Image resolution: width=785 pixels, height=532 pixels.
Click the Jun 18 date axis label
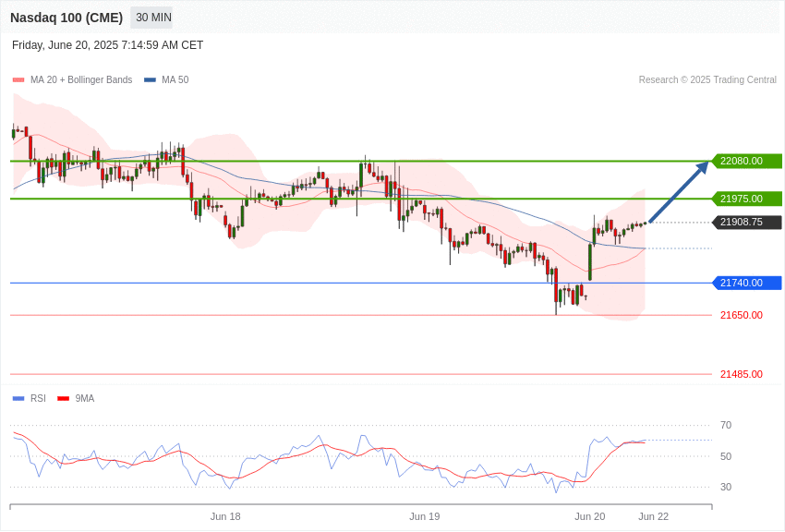click(x=225, y=516)
